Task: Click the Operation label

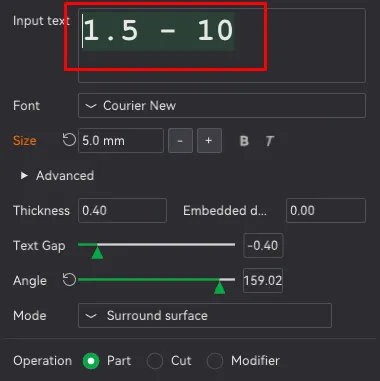Action: [42, 361]
